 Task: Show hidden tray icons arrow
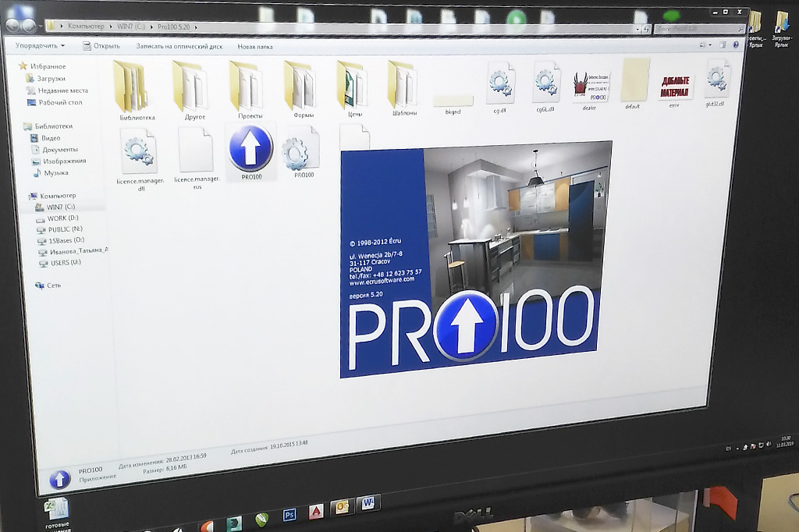pos(737,448)
